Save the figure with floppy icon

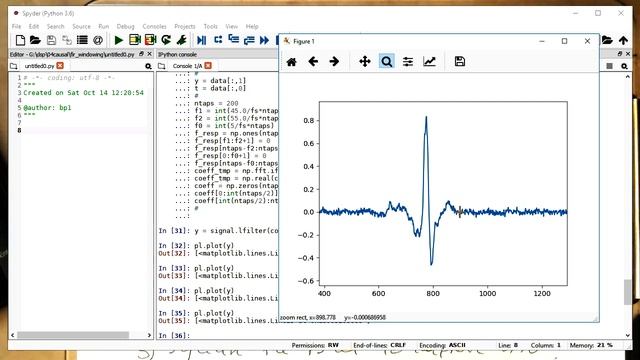point(460,62)
